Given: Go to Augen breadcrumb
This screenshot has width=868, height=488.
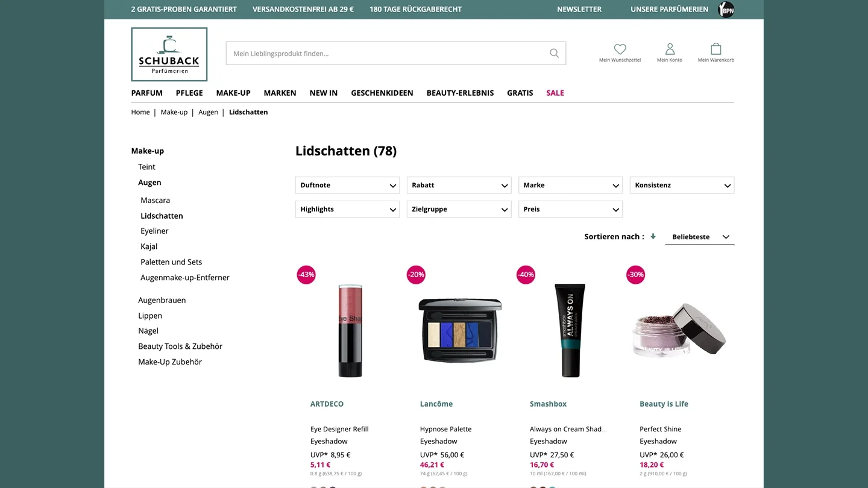Looking at the screenshot, I should (x=208, y=112).
